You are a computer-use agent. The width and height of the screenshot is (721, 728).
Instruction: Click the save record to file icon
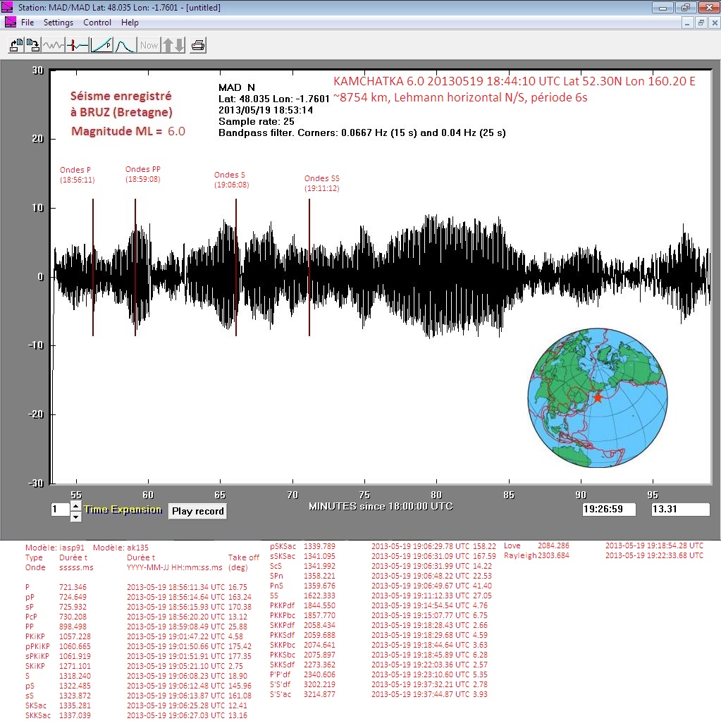tap(32, 45)
